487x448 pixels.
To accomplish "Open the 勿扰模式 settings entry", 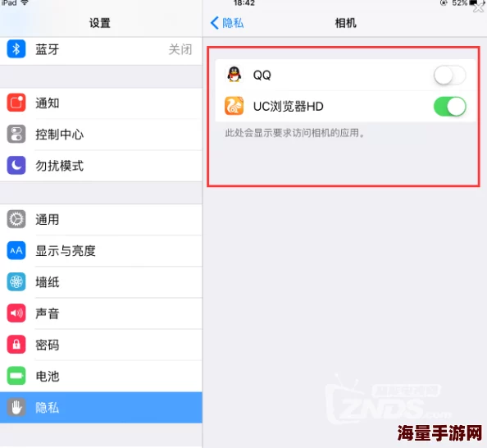I will (x=101, y=166).
